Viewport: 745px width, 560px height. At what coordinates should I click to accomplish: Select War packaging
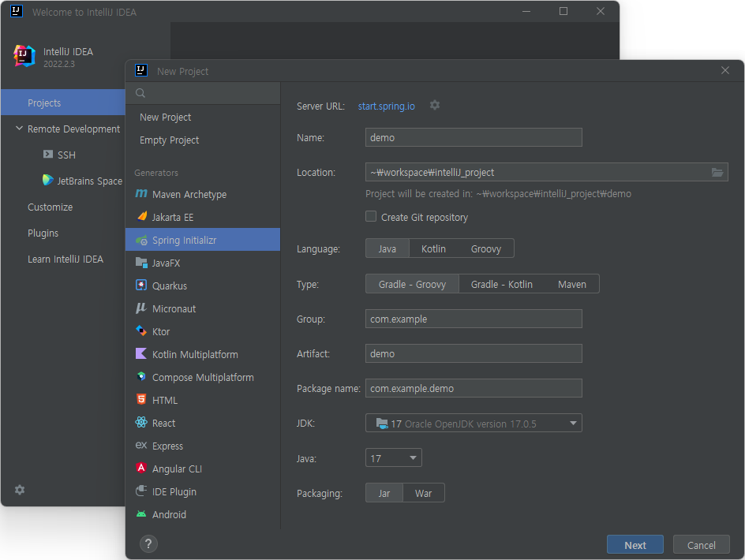pos(423,493)
